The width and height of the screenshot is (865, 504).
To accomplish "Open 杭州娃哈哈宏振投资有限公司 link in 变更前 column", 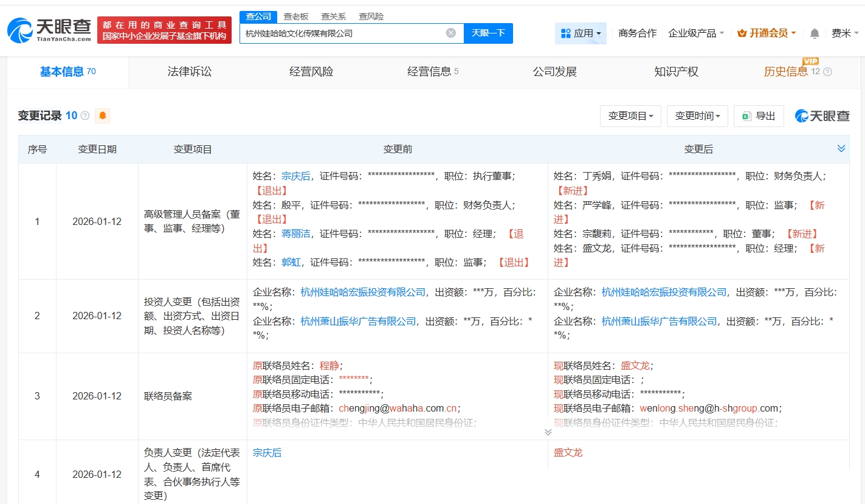I will click(x=363, y=292).
